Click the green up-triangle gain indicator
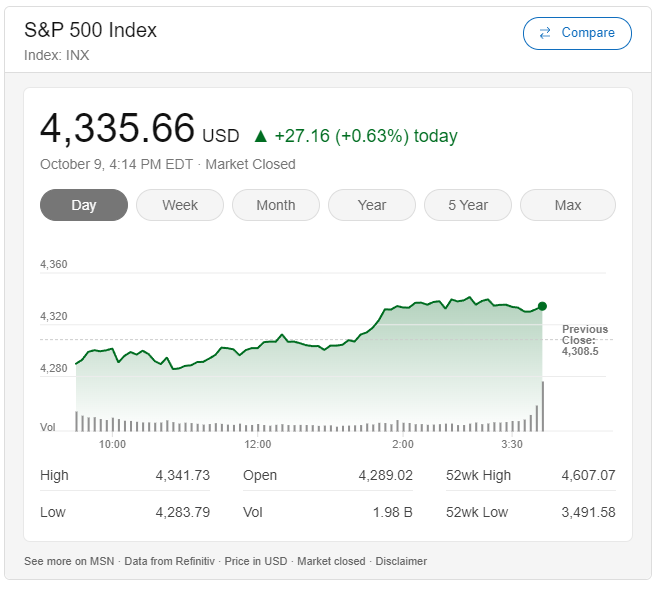The image size is (660, 593). (261, 136)
